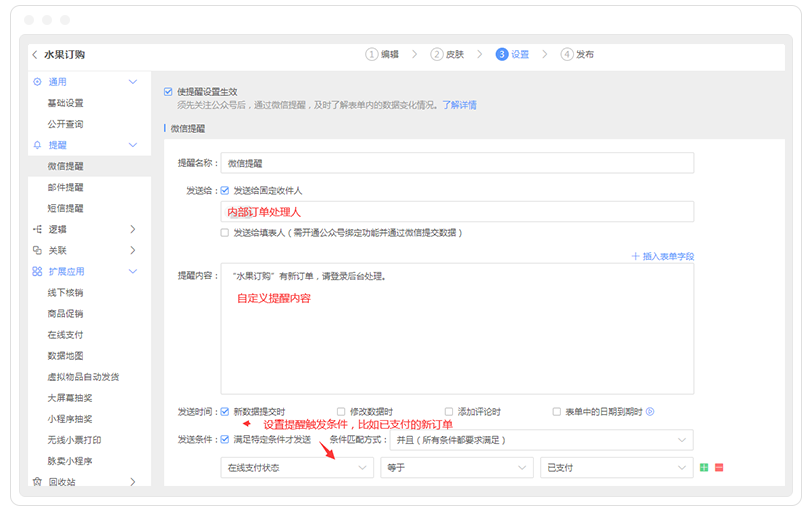Select 邮件提醒 in the sidebar menu
The height and width of the screenshot is (515, 812).
(66, 187)
